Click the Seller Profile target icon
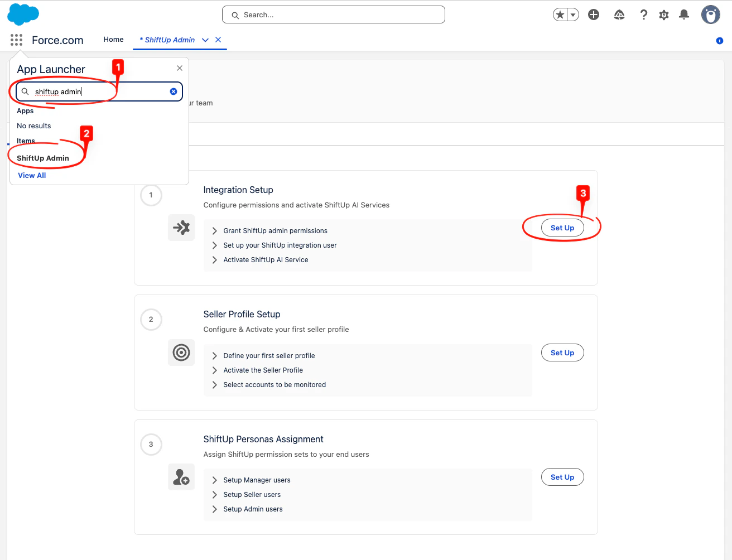The image size is (732, 560). [181, 353]
